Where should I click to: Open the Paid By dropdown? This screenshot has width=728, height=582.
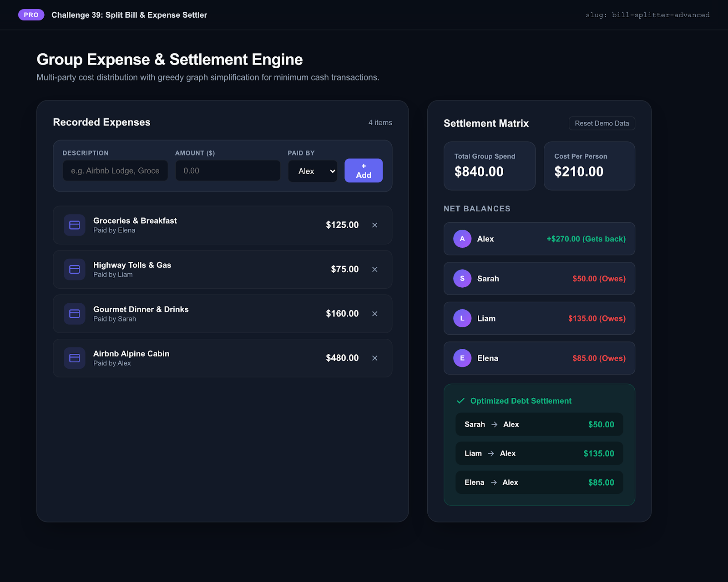click(x=313, y=171)
